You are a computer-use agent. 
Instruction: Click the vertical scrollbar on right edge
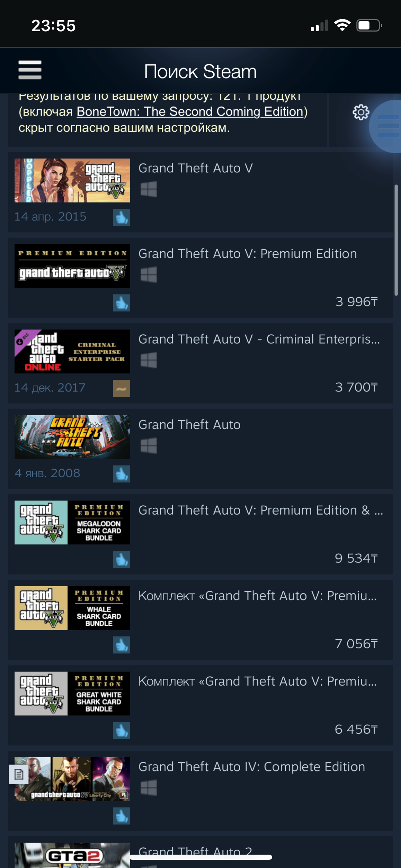coord(396,240)
